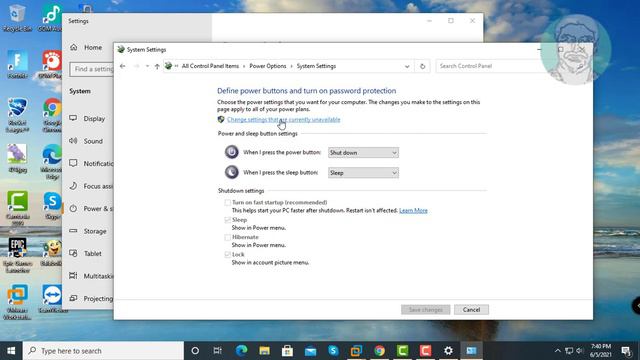The height and width of the screenshot is (360, 640).
Task: Click the Cancel button
Action: [x=471, y=309]
